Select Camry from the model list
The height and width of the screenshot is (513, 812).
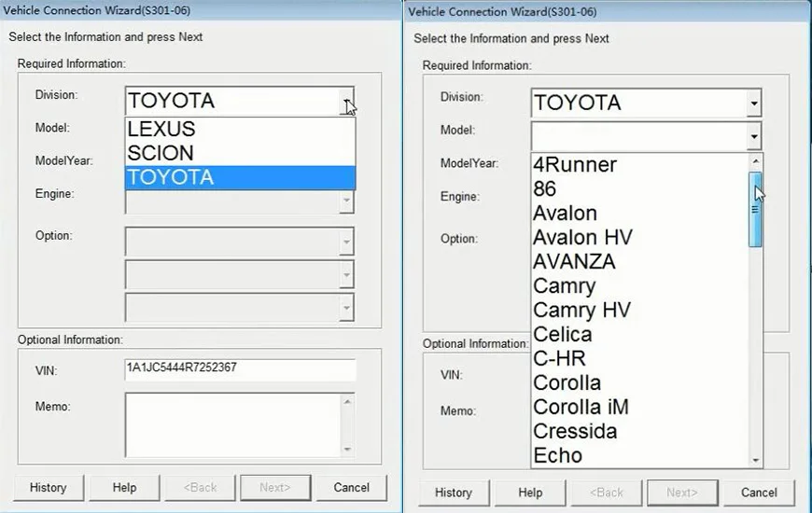(640, 285)
